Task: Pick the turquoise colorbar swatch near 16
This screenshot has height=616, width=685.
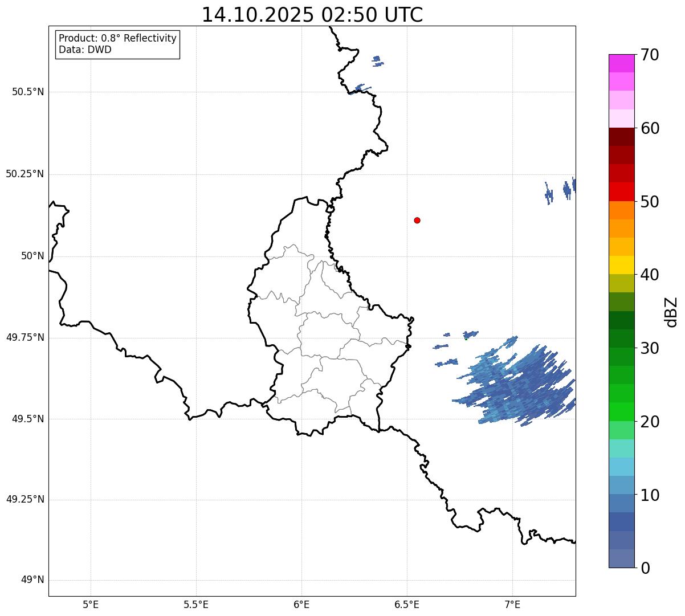Action: point(622,448)
